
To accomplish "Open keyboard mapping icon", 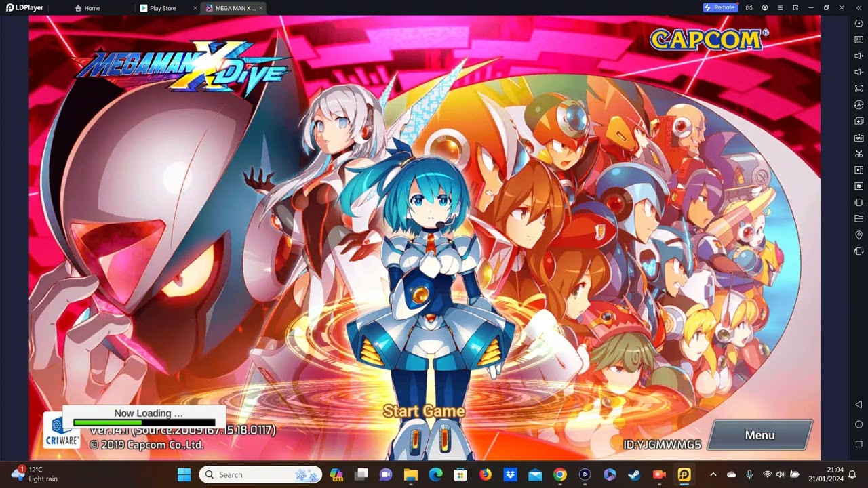I will point(859,40).
